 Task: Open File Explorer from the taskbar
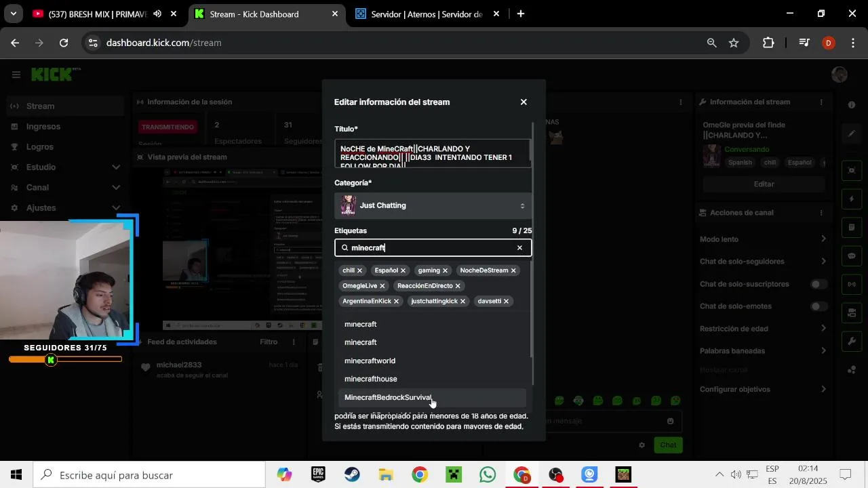(386, 475)
